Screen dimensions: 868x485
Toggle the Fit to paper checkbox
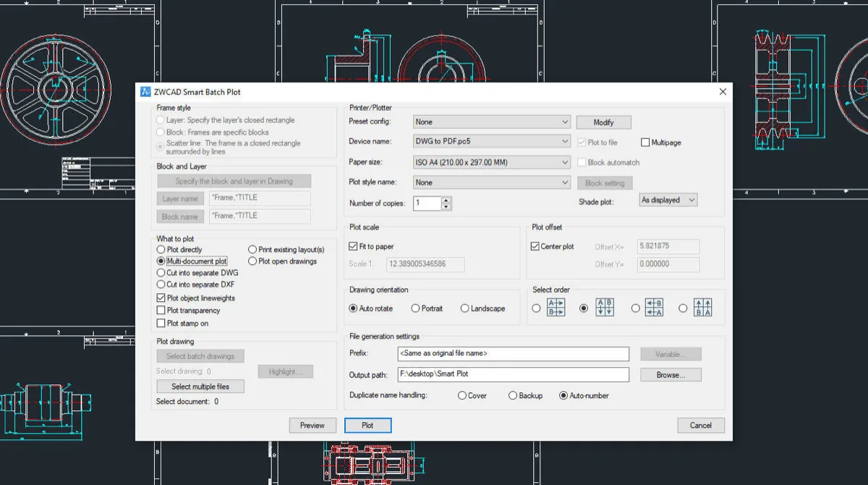353,246
